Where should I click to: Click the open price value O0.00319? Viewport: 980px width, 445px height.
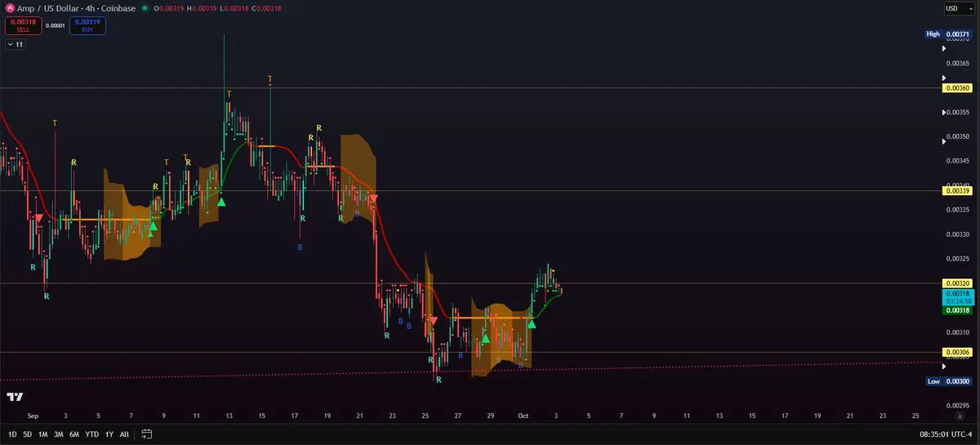169,7
